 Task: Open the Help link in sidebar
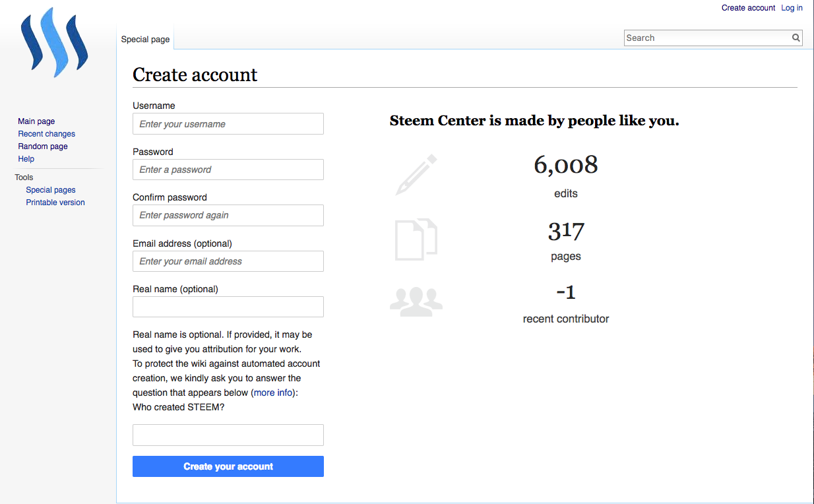(x=26, y=159)
